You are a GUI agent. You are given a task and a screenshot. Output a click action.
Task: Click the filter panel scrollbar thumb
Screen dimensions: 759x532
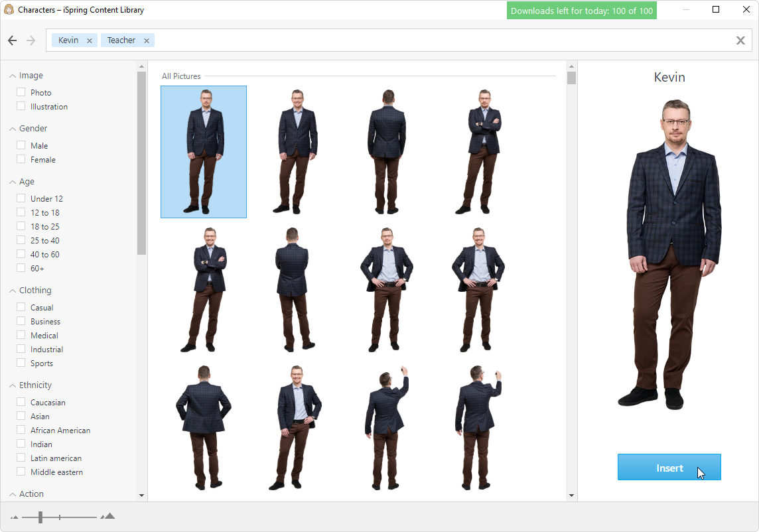[x=141, y=163]
